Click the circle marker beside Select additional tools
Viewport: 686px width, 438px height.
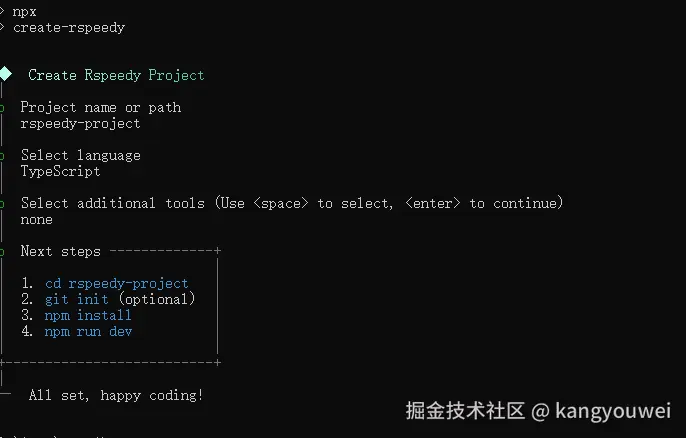click(x=3, y=203)
